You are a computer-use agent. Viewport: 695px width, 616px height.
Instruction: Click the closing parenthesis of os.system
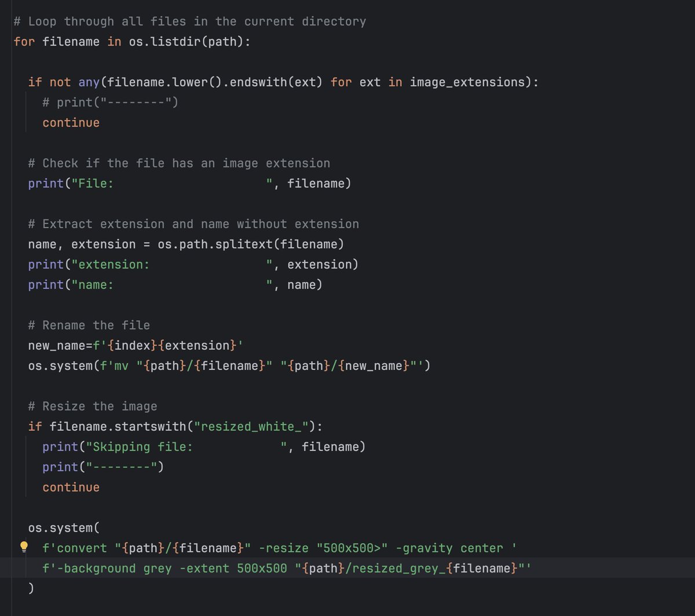(31, 588)
